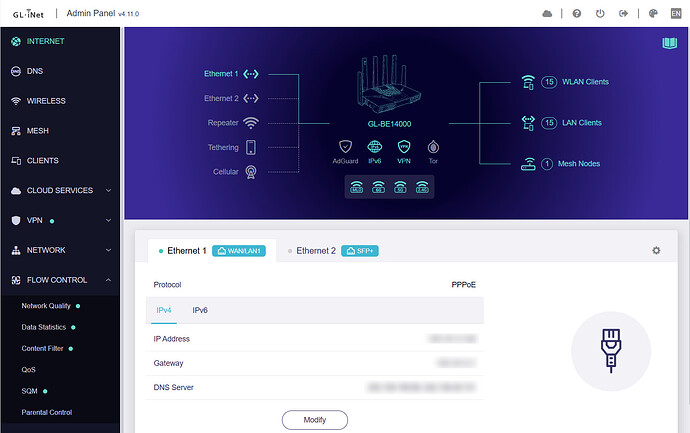Image resolution: width=690 pixels, height=433 pixels.
Task: Open the help question mark icon
Action: coord(576,14)
